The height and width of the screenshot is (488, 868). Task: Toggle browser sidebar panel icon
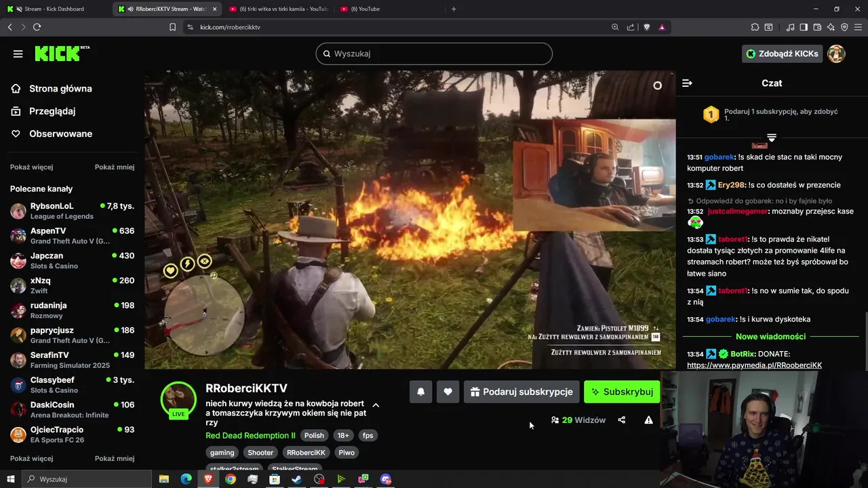click(804, 27)
